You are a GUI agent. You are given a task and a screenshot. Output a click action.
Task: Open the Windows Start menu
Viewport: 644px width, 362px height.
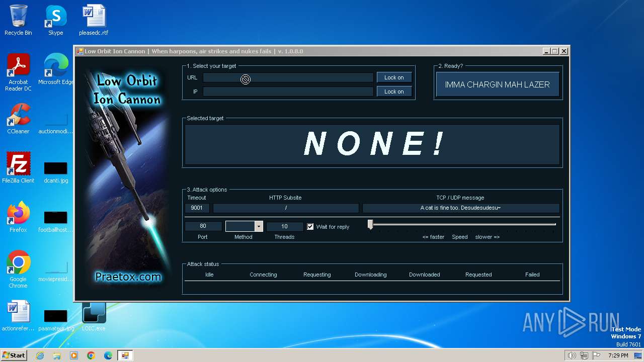click(x=14, y=355)
